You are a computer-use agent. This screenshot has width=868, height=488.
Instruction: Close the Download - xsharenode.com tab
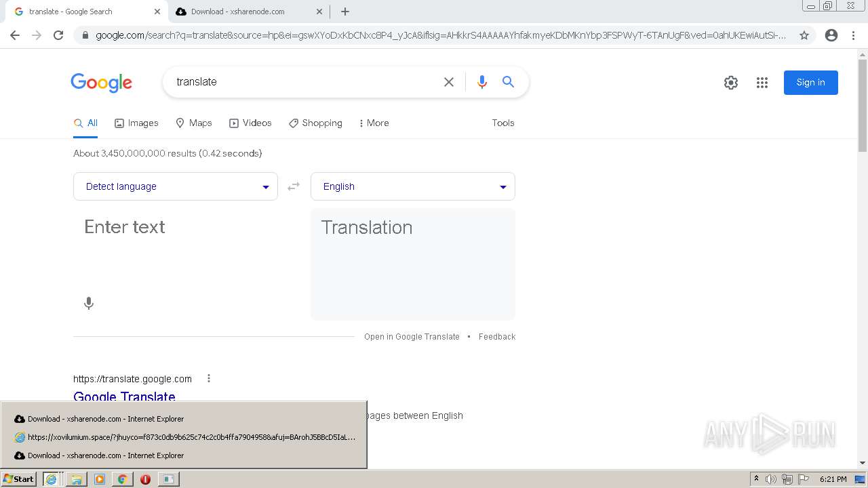(x=319, y=12)
